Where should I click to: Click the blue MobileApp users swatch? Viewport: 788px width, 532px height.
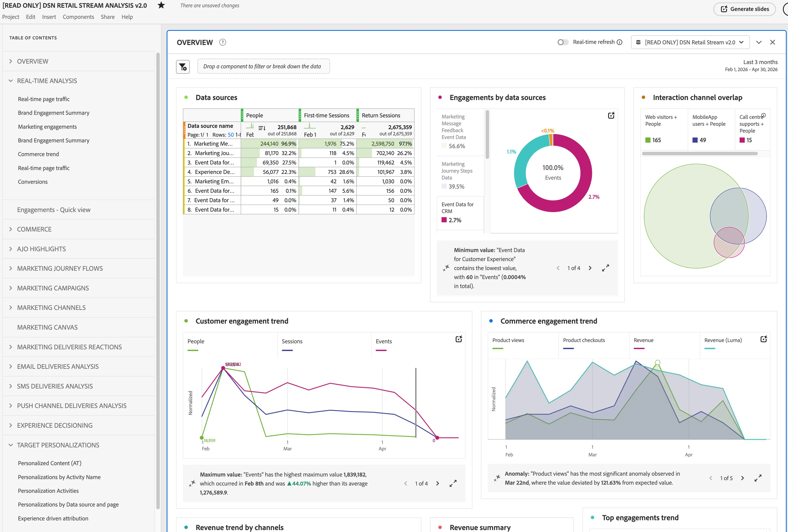[695, 140]
